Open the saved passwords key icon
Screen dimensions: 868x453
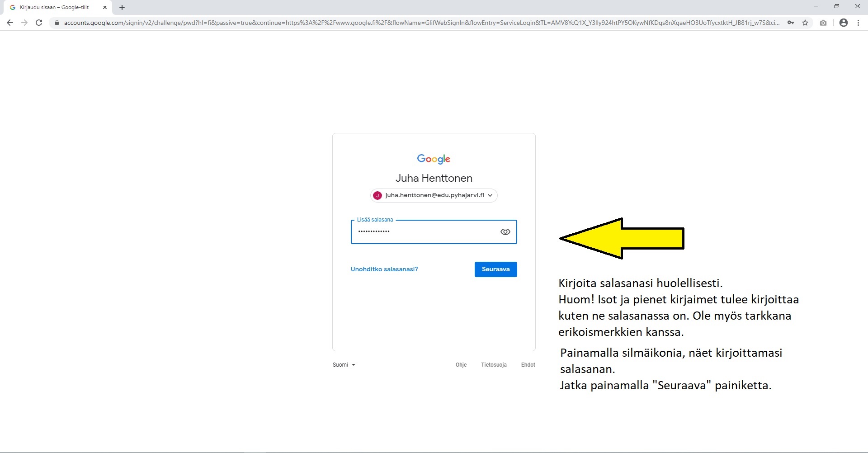pos(790,23)
